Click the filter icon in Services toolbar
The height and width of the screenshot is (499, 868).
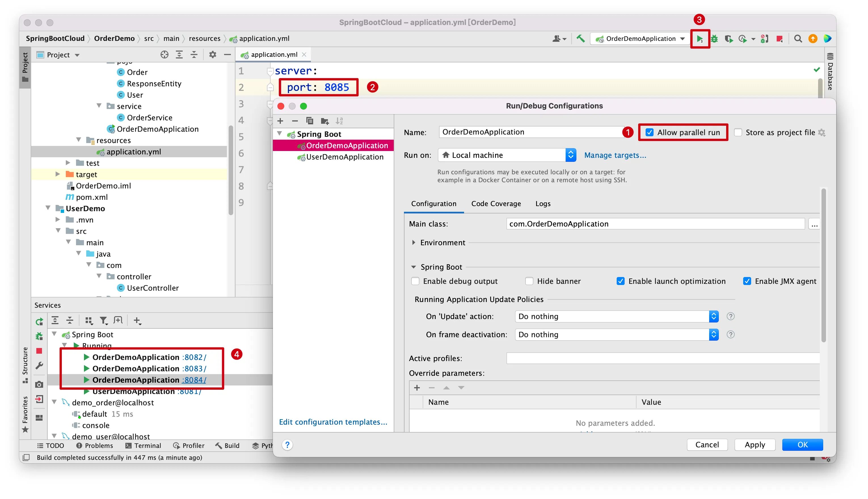(x=104, y=321)
